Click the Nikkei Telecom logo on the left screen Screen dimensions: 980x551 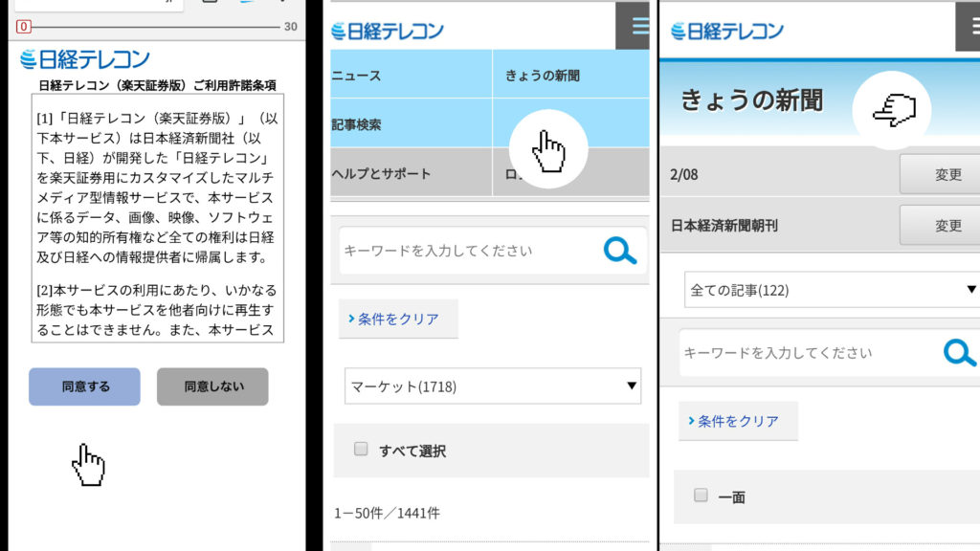(85, 59)
